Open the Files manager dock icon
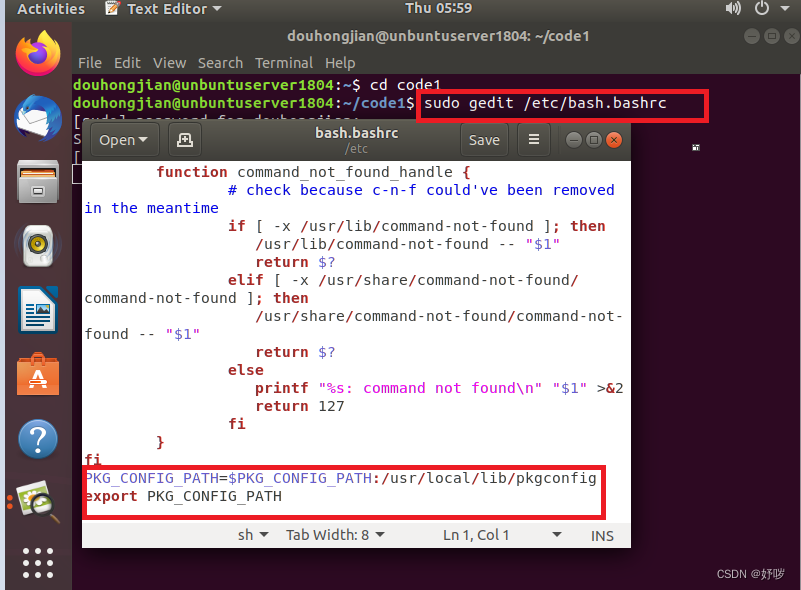Screen dimensions: 801x590 click(38, 182)
